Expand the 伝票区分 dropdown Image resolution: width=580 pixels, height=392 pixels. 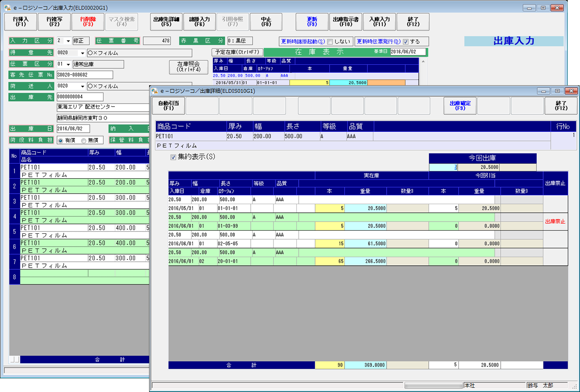click(68, 65)
